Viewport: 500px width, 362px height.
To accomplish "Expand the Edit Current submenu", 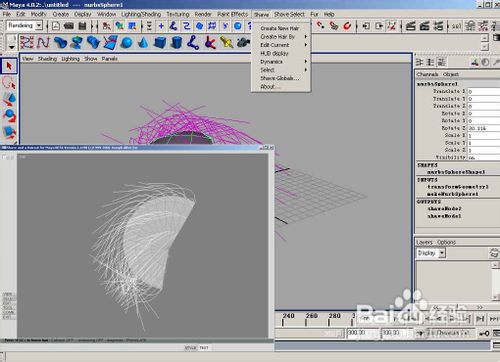I will [281, 45].
